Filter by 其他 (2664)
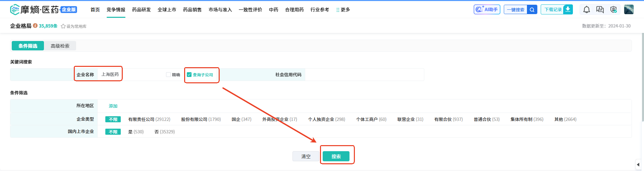The width and height of the screenshot is (644, 171). point(566,119)
